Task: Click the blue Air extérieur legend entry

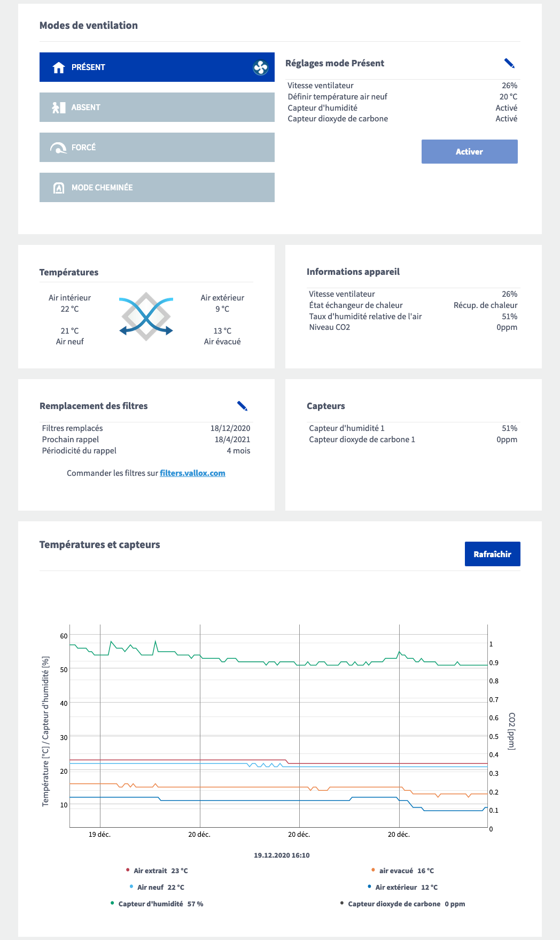Action: click(402, 888)
